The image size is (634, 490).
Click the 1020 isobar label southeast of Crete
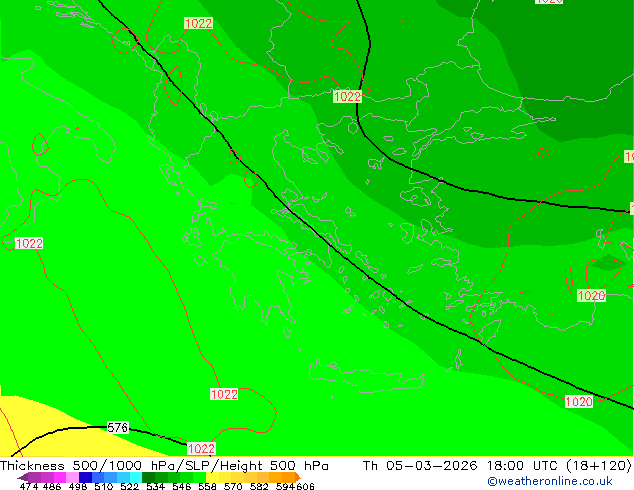click(579, 401)
